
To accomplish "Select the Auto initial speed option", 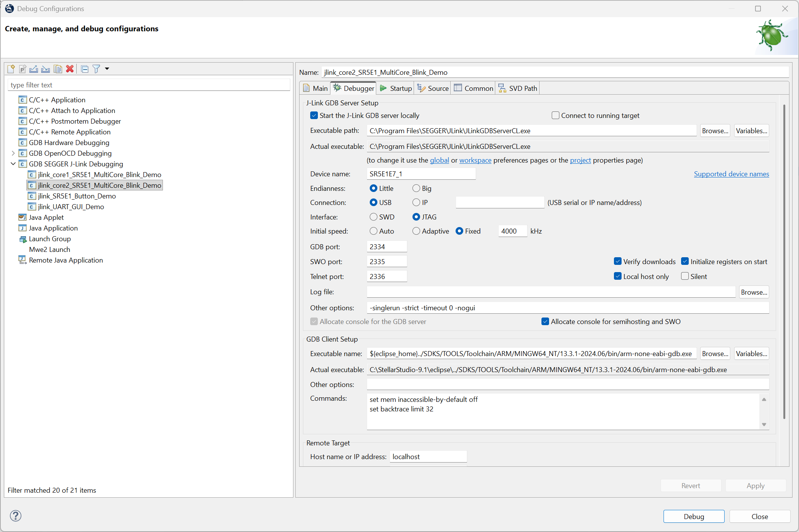I will 374,231.
